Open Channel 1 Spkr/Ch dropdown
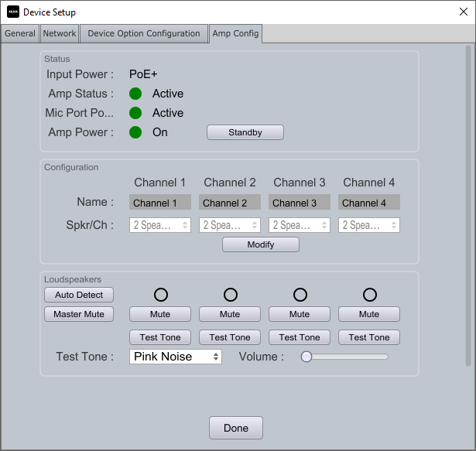The height and width of the screenshot is (451, 476). point(160,225)
